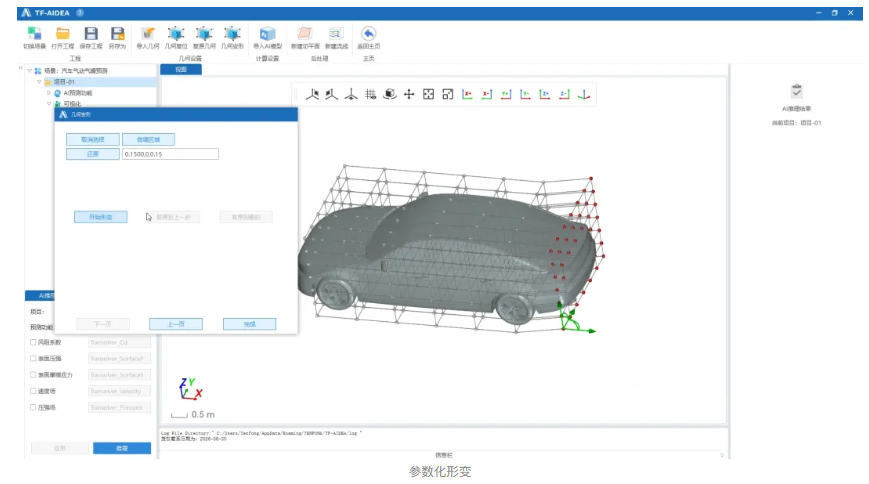Click the 返回主页 return home icon
Screen dimensions: 869x484
[x=369, y=35]
